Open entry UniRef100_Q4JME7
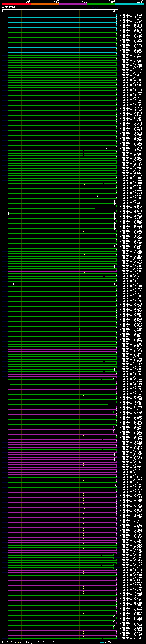Viewport: 146px width, 644px height. pyautogui.click(x=131, y=580)
